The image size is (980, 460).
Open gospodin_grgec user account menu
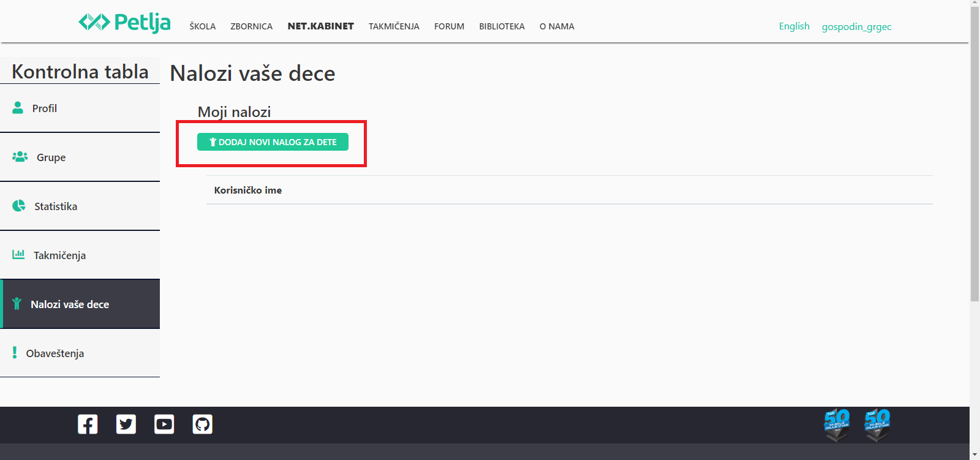tap(856, 27)
